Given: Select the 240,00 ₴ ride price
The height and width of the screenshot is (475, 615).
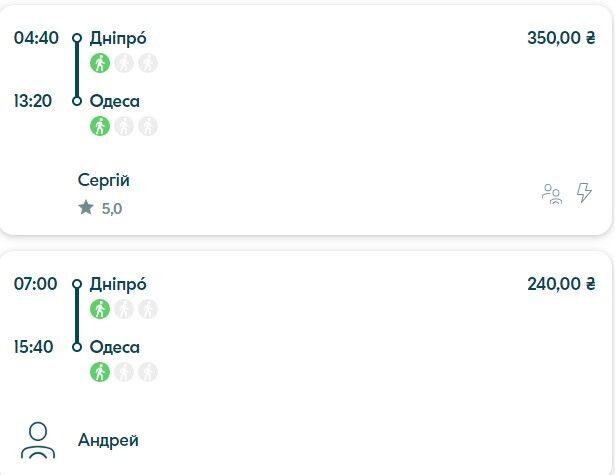Looking at the screenshot, I should [561, 284].
